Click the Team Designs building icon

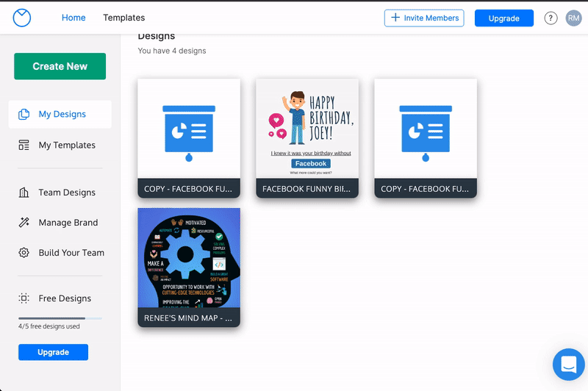pyautogui.click(x=24, y=193)
